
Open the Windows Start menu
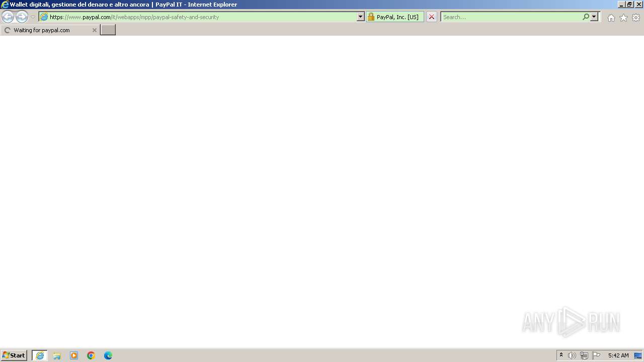14,355
